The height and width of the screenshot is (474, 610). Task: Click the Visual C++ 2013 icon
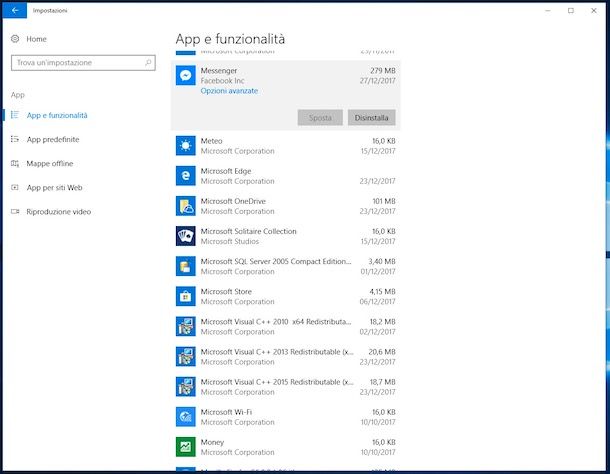click(186, 356)
